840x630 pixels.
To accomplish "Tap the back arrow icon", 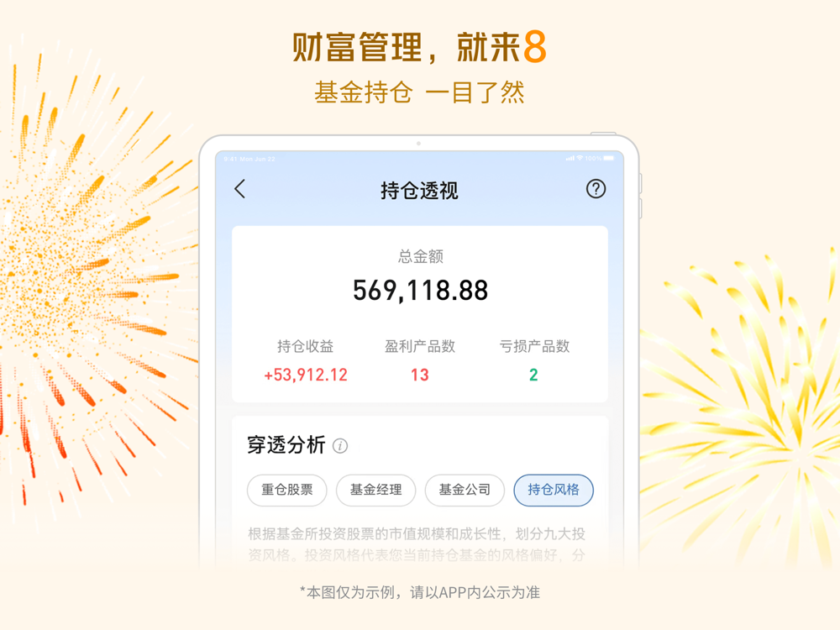I will point(240,188).
